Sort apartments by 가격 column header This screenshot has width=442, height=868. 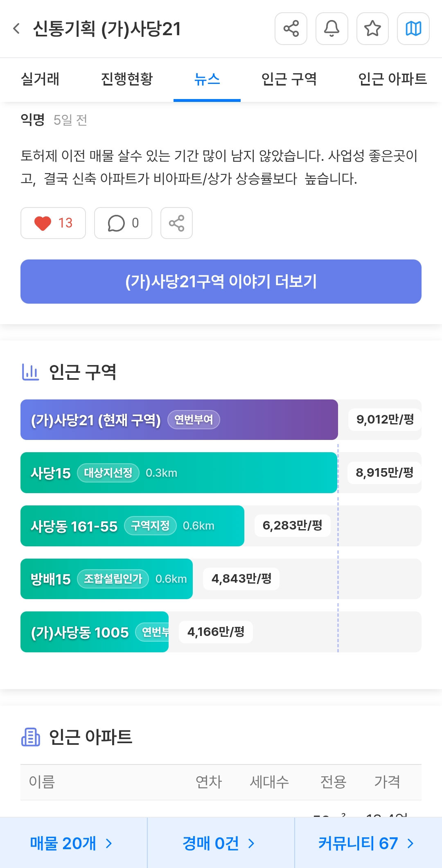[x=387, y=782]
